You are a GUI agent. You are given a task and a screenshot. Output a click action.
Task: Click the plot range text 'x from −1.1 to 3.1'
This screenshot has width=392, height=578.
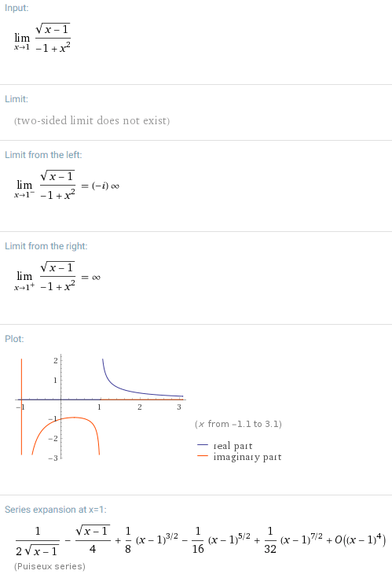click(238, 424)
